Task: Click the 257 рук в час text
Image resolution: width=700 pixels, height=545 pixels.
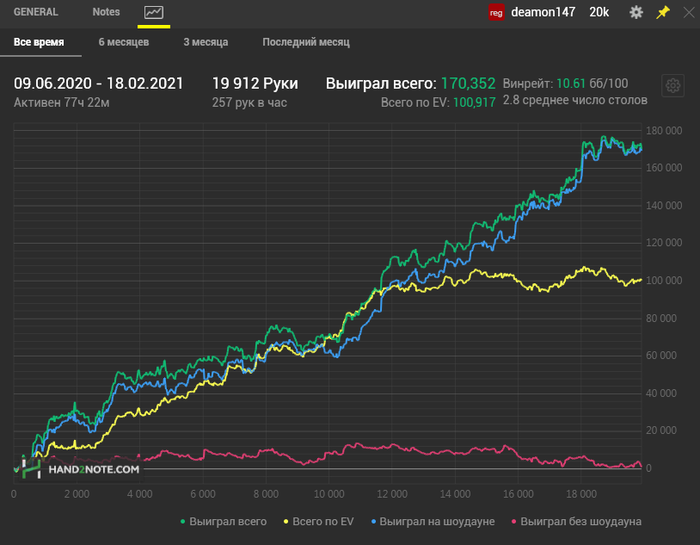Action: [x=250, y=103]
